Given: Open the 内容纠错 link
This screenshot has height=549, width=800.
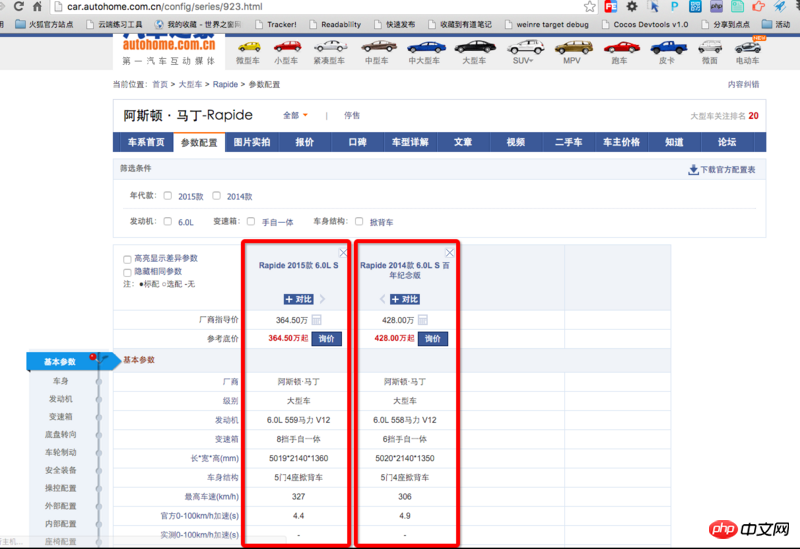Looking at the screenshot, I should click(743, 84).
